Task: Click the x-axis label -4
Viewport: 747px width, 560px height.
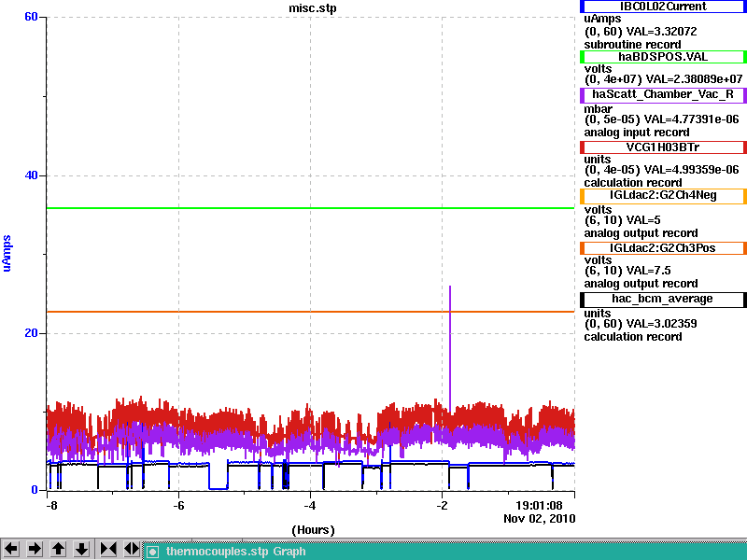Action: tap(310, 505)
